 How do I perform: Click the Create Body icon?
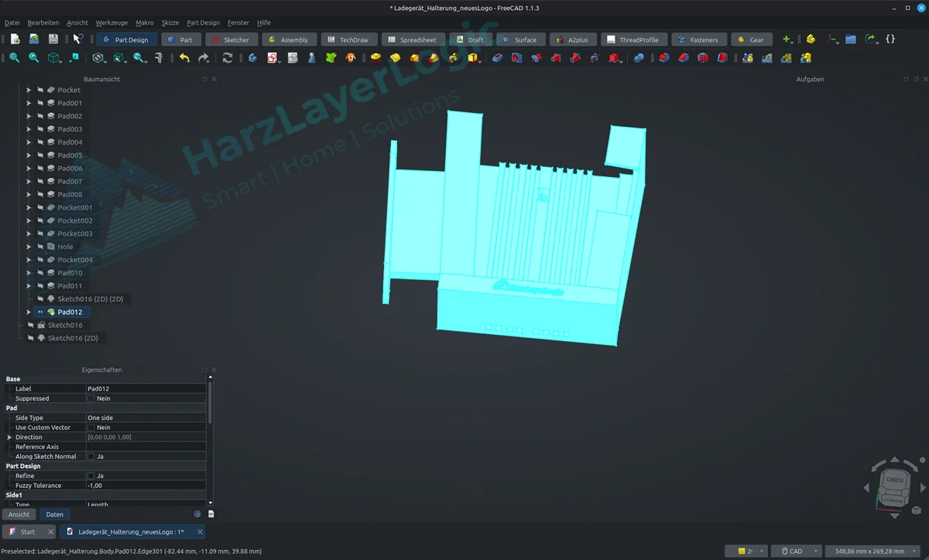[x=252, y=58]
